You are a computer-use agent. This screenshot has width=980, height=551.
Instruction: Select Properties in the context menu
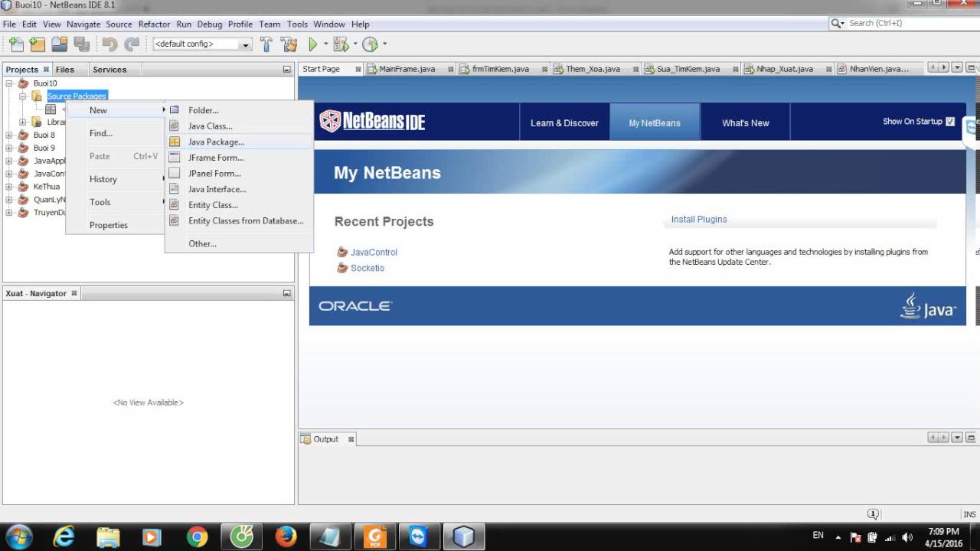[x=116, y=225]
